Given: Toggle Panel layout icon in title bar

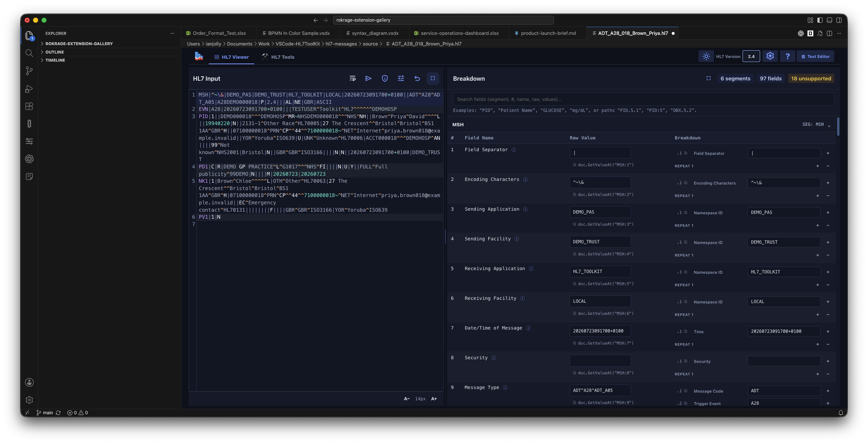Looking at the screenshot, I should coord(829,20).
